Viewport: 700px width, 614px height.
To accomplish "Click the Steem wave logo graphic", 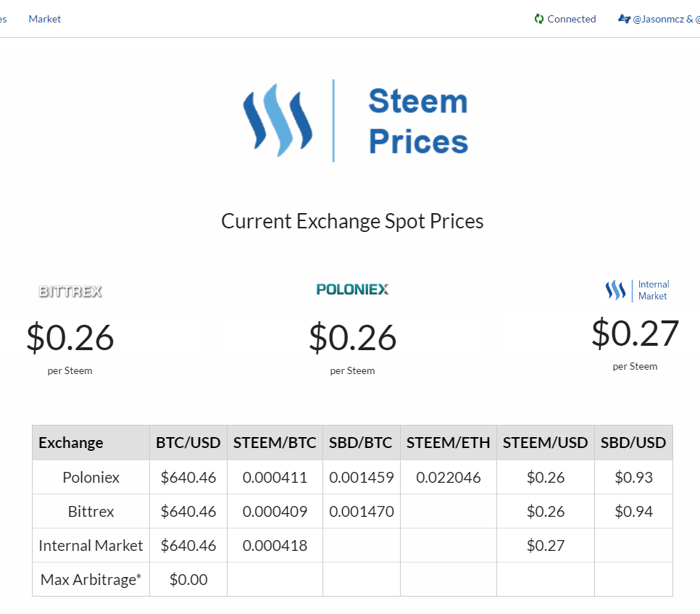I will [x=278, y=120].
